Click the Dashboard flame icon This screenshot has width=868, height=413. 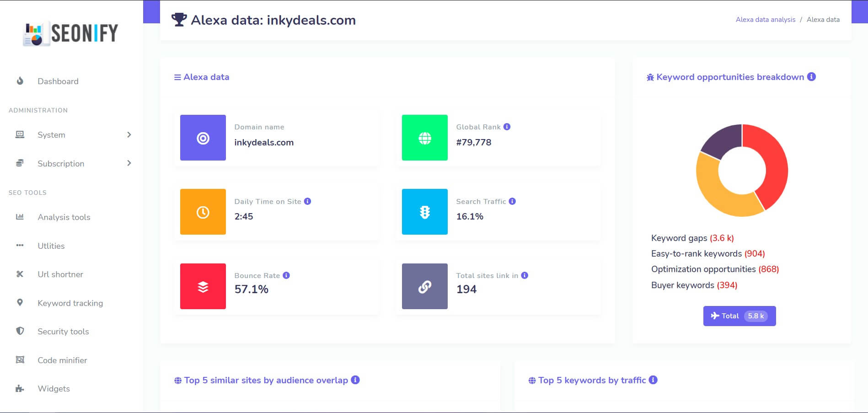[x=20, y=81]
